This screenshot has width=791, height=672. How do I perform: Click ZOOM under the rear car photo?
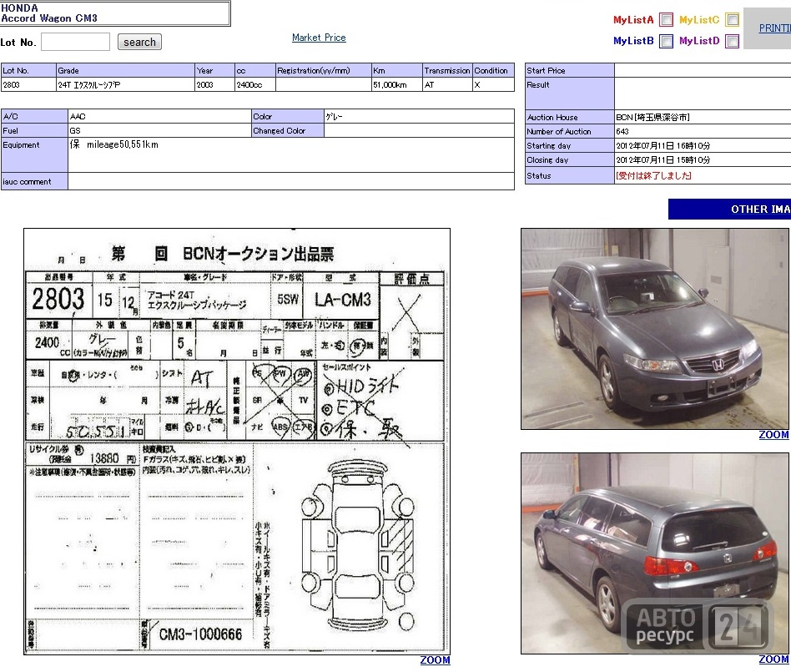(773, 659)
